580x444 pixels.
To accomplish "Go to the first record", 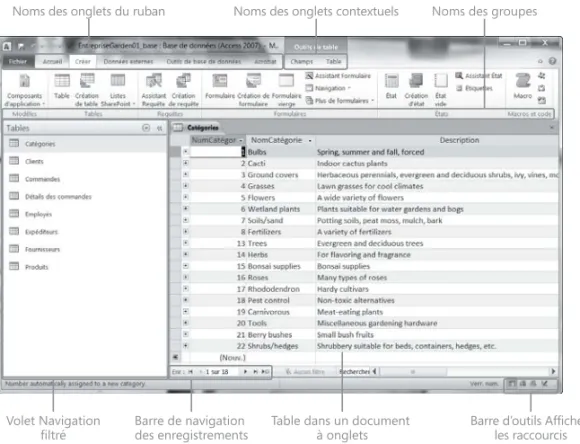I will pyautogui.click(x=190, y=372).
